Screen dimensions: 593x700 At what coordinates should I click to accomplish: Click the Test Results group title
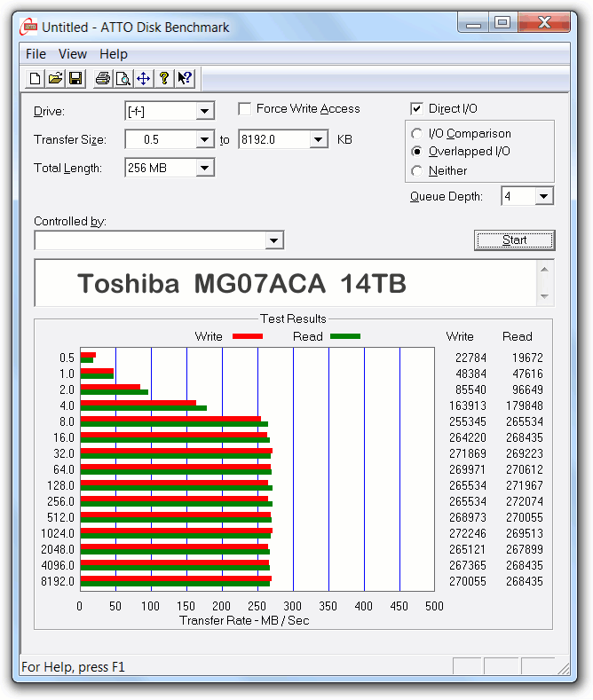coord(293,319)
